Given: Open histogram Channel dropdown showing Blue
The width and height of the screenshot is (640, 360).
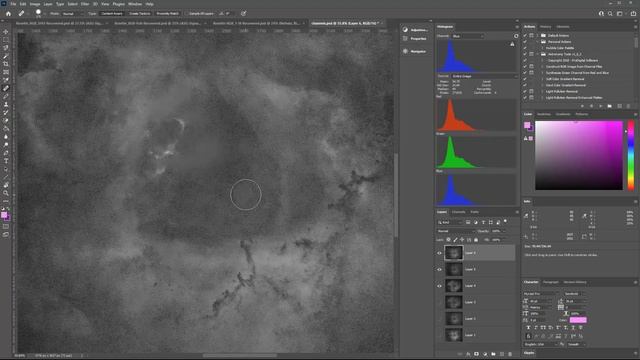Looking at the screenshot, I should 468,36.
